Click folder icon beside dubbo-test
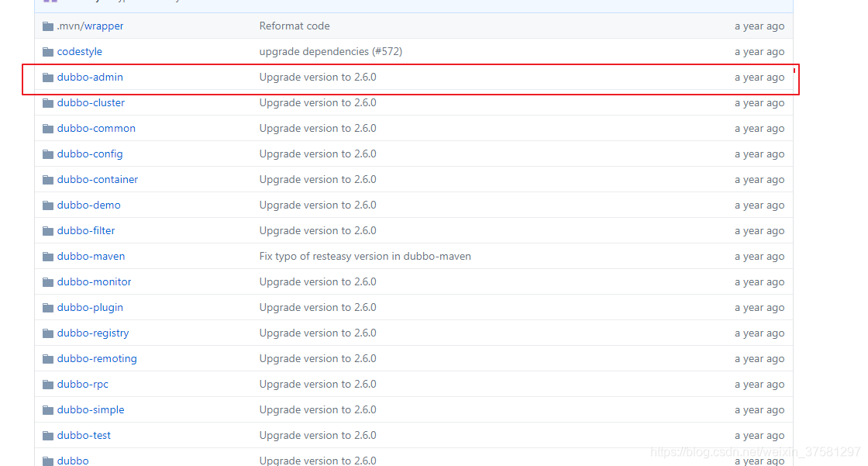This screenshot has height=466, width=868. coord(48,436)
